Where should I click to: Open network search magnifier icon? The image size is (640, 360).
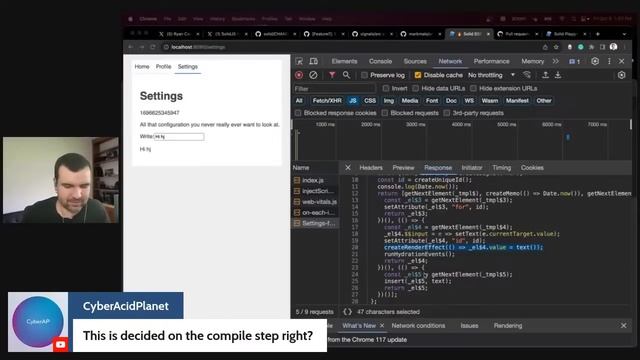[346, 75]
